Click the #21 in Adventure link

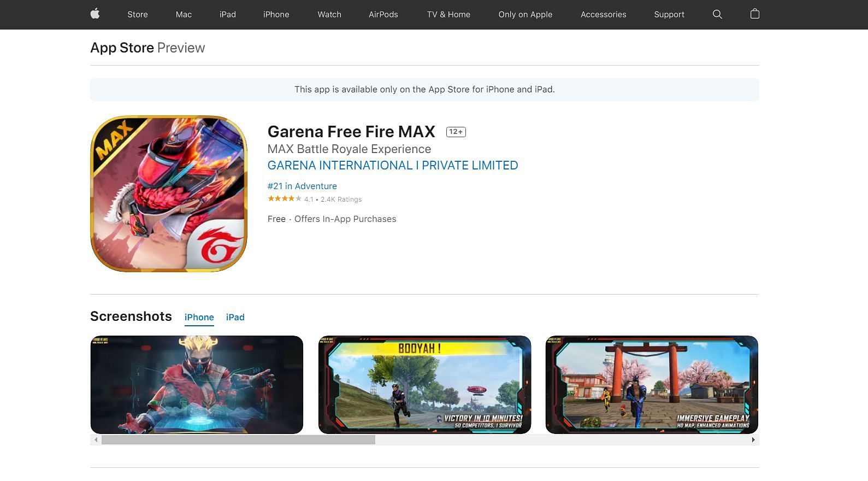tap(302, 186)
